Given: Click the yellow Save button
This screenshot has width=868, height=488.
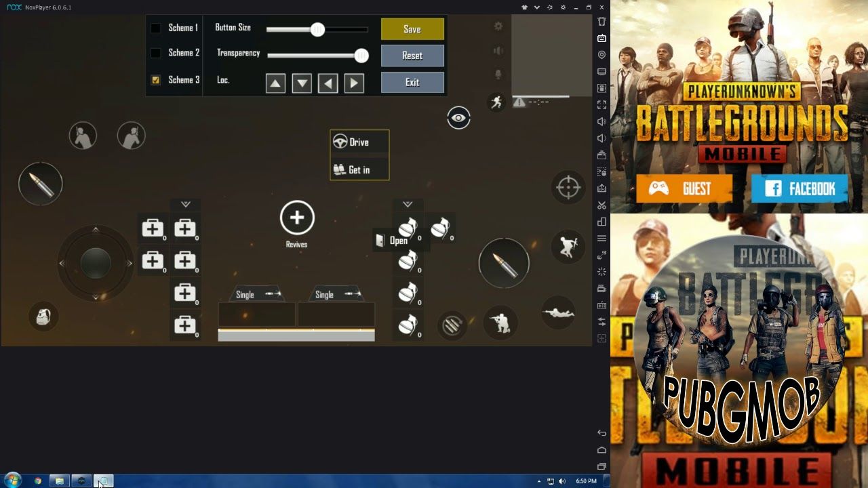Looking at the screenshot, I should (412, 29).
